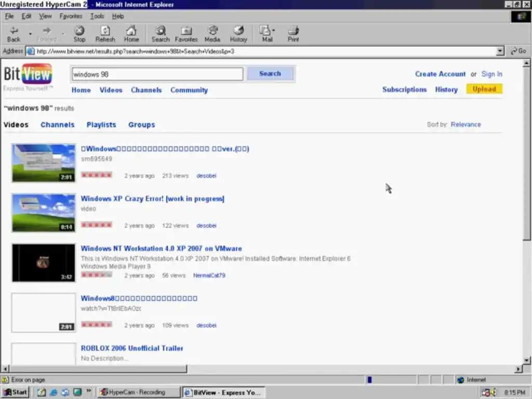
Task: Show the History toolbar icon
Action: pos(238,34)
